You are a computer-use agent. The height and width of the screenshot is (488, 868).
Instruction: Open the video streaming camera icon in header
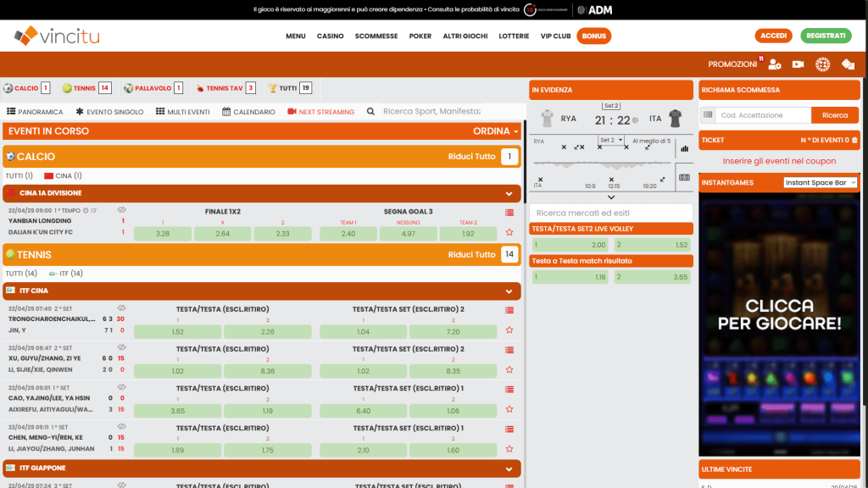click(x=798, y=64)
